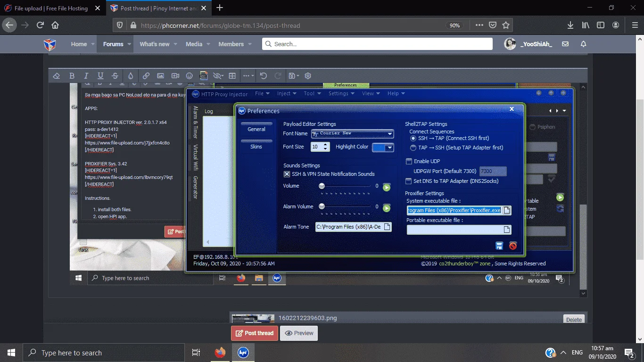Click the forum Search field

(x=377, y=44)
